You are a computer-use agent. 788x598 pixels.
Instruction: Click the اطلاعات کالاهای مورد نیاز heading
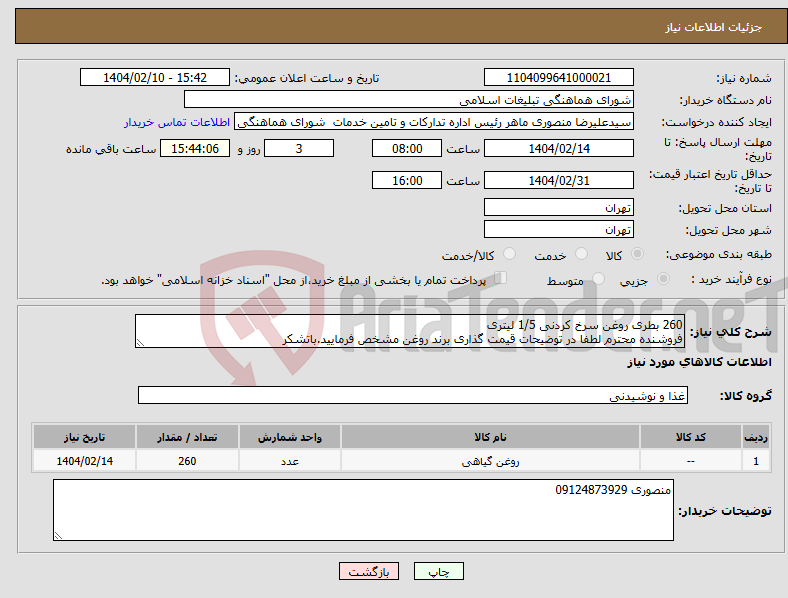pyautogui.click(x=699, y=362)
